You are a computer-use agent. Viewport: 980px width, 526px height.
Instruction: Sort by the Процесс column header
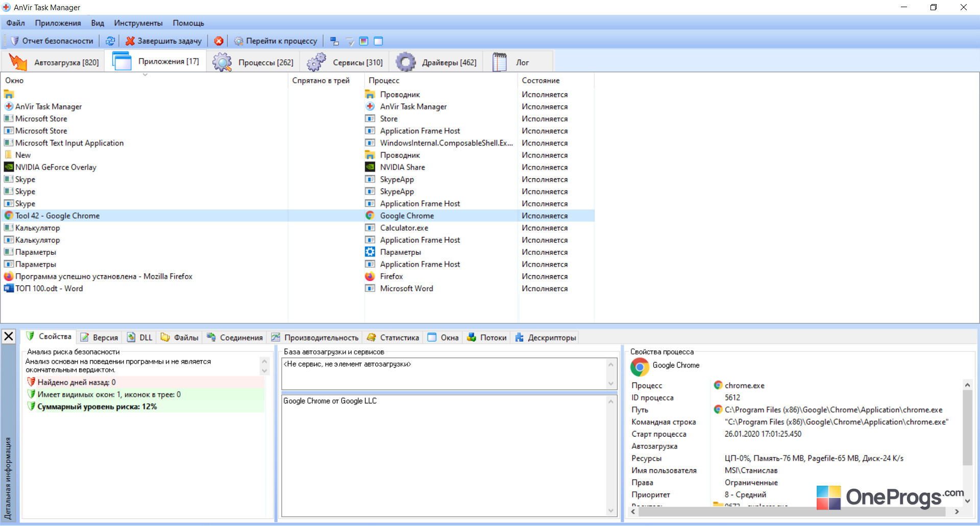(441, 80)
